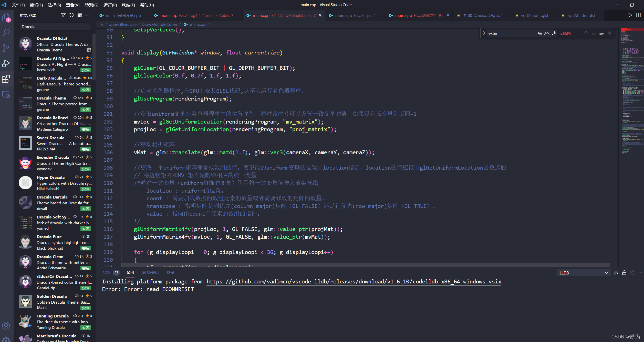Click the Run/Debug icon in sidebar
Image resolution: width=644 pixels, height=342 pixels.
[x=6, y=63]
